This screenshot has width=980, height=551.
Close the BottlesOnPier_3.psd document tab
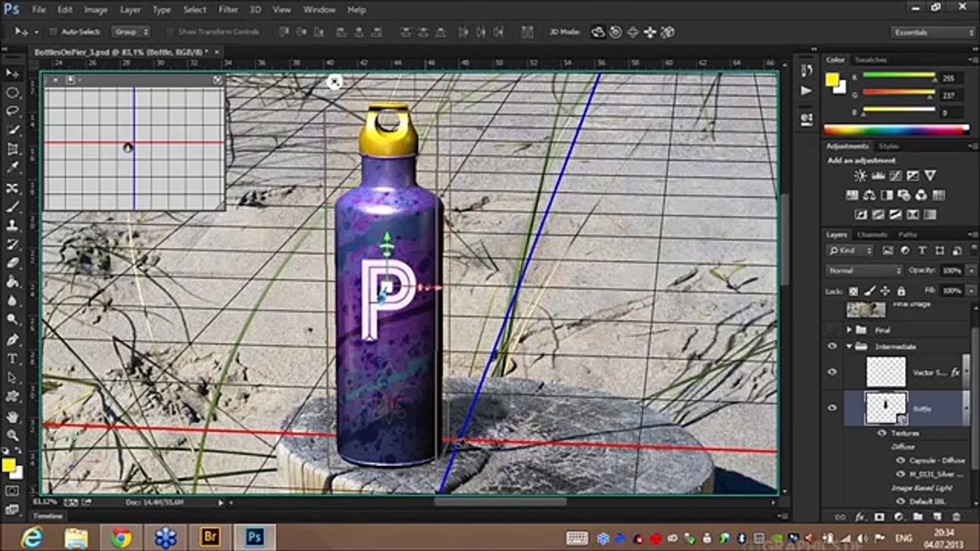[x=217, y=52]
